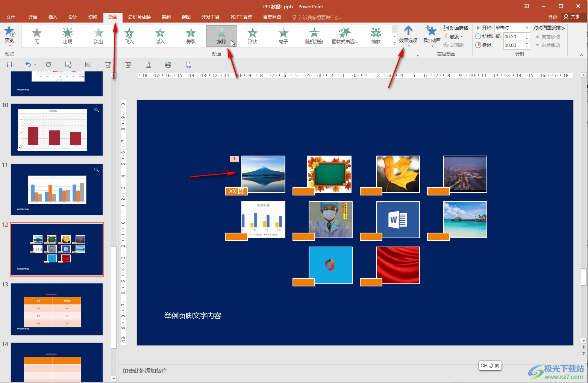Viewport: 588px width, 383px height.
Task: Open the Slide Show tab
Action: 139,17
